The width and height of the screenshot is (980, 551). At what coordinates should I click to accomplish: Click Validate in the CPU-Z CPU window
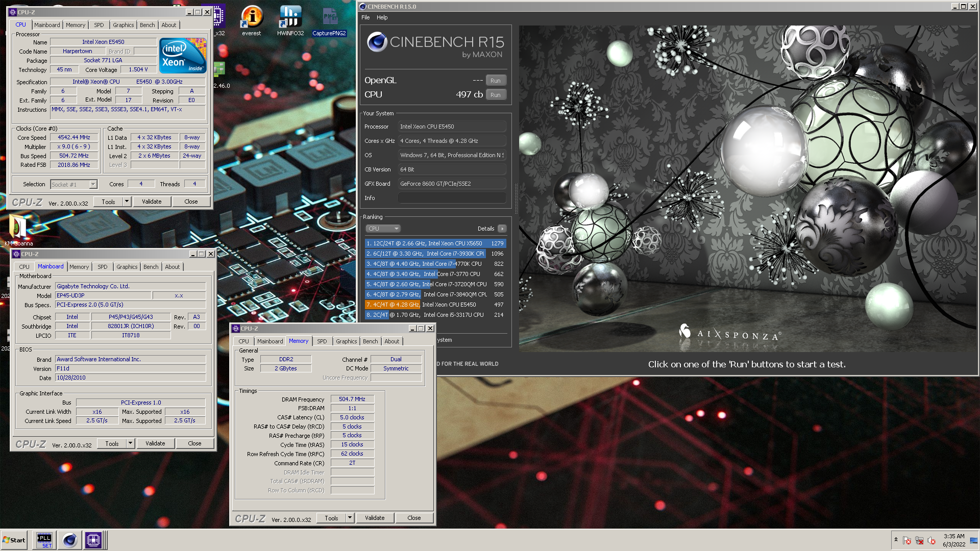[152, 202]
